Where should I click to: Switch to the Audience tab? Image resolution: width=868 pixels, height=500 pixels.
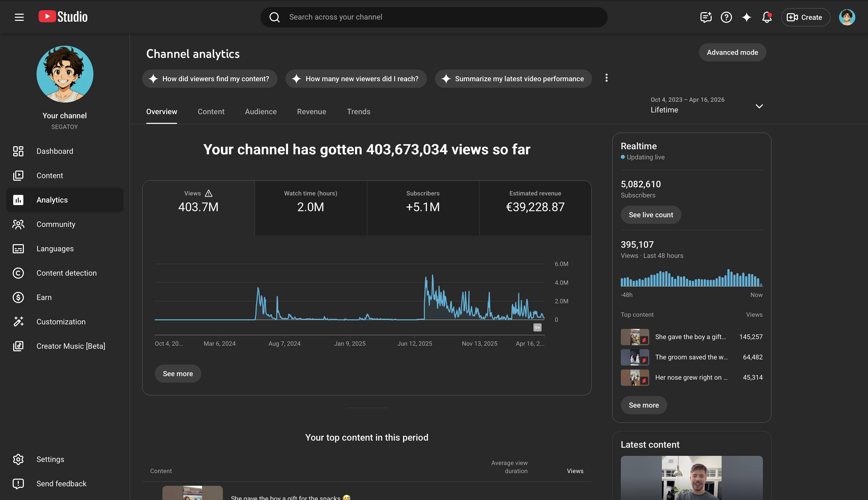coord(261,112)
